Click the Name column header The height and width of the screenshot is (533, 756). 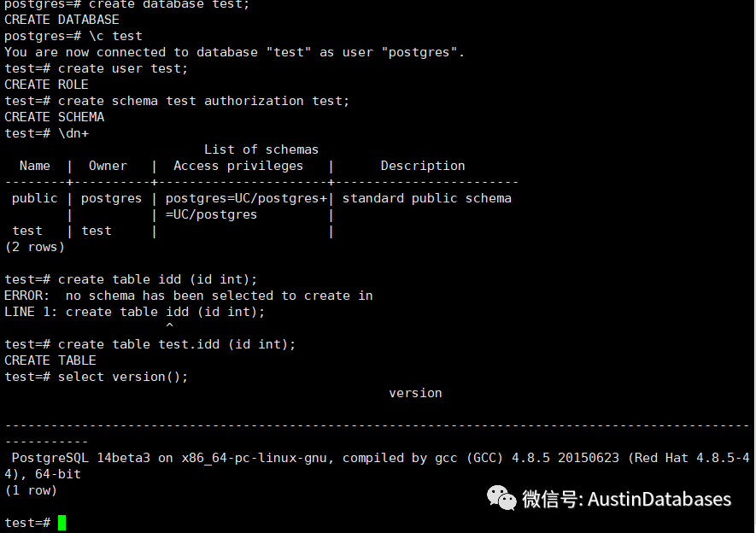(x=35, y=166)
